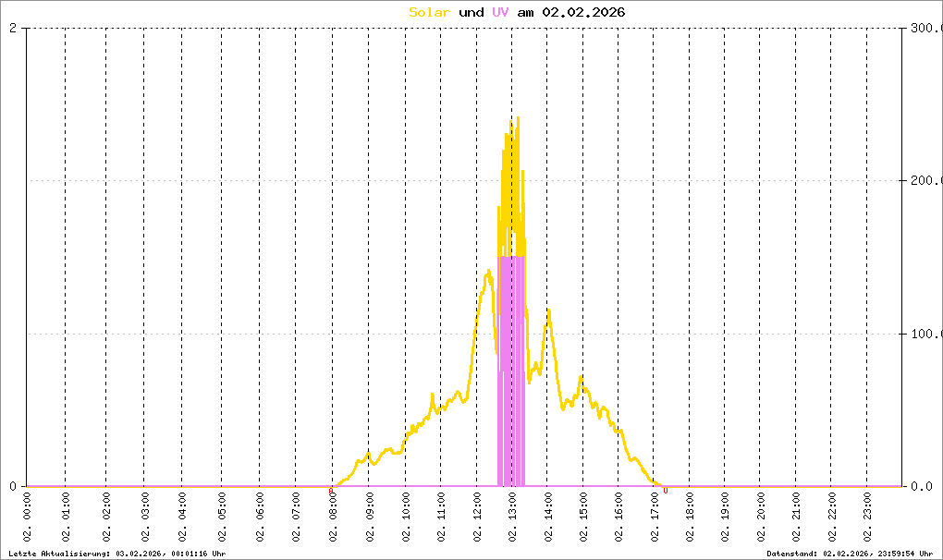
Task: Click the "0" label on the left axis
Action: pos(13,486)
